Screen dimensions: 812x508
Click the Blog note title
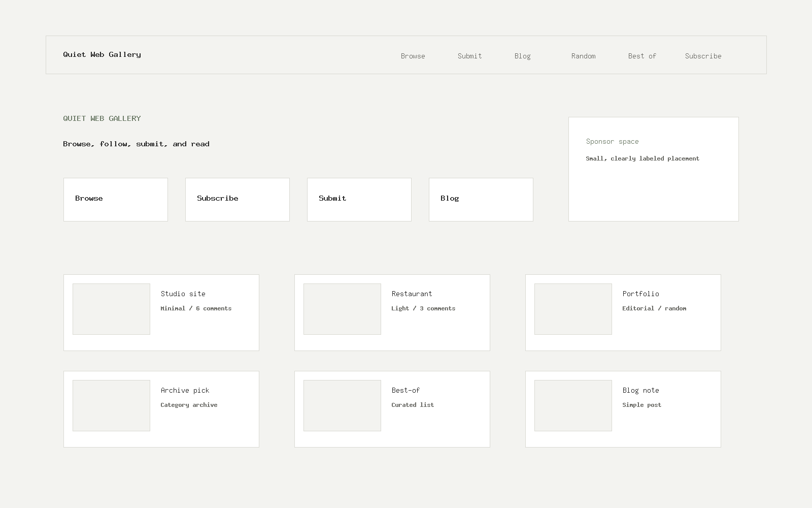[641, 390]
